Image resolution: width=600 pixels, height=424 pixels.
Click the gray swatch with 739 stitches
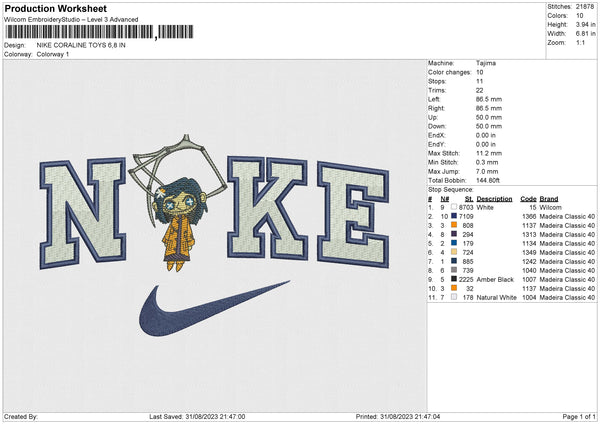tap(454, 270)
